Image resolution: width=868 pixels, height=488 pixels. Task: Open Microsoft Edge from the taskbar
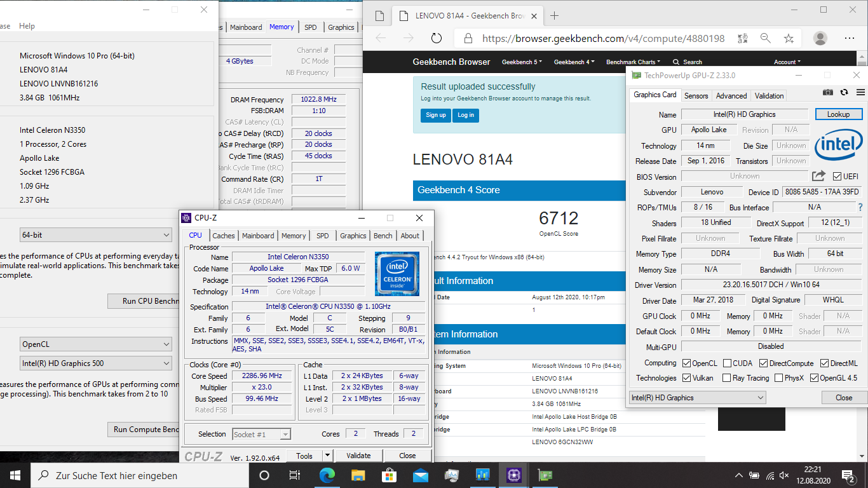pyautogui.click(x=327, y=475)
